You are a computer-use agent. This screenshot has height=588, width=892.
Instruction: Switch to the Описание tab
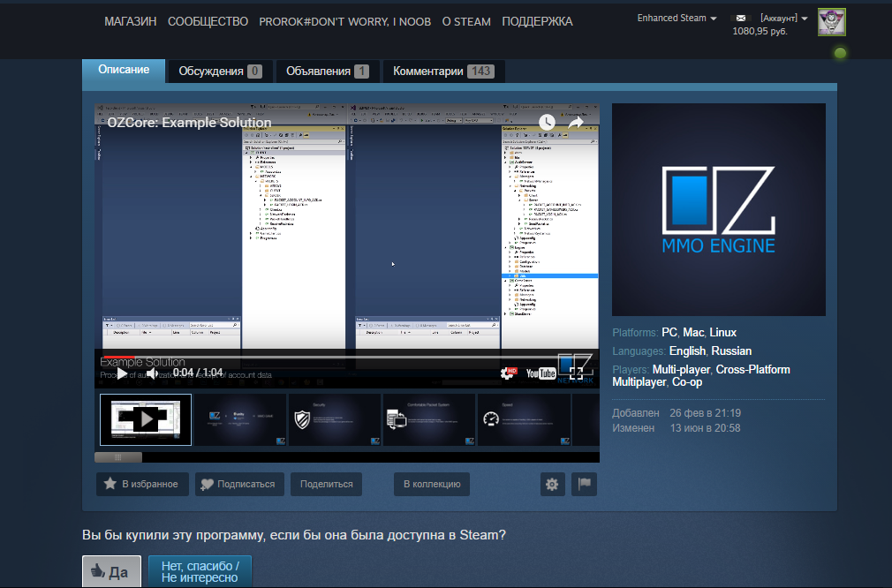click(x=124, y=70)
